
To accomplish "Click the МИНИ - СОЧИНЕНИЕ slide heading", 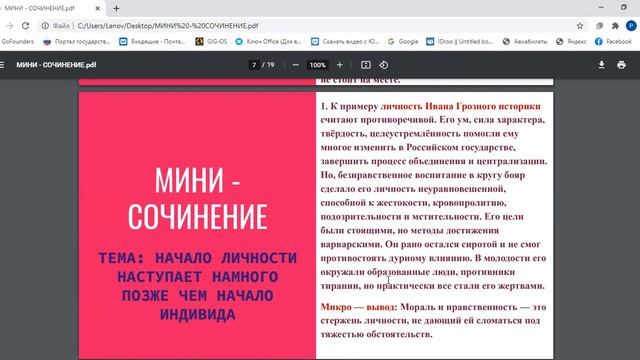I will pos(198,198).
